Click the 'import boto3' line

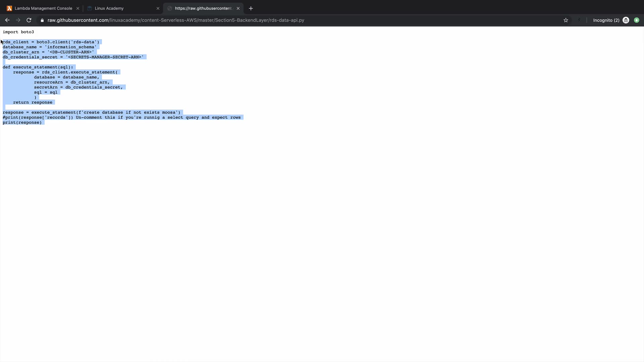(x=18, y=32)
